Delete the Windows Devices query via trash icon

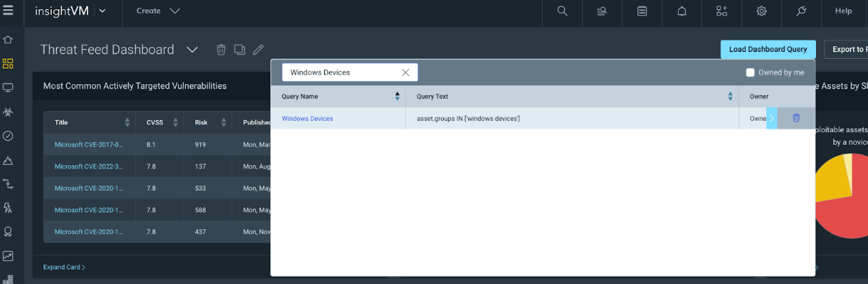click(796, 118)
